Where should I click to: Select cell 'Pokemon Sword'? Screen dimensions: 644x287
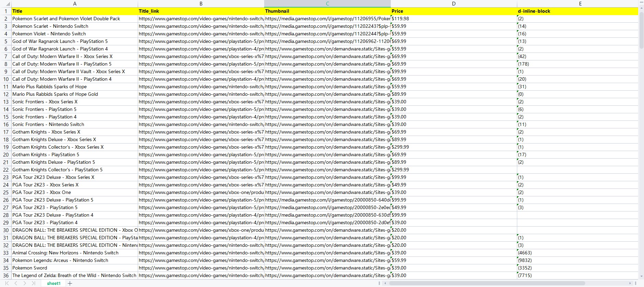[x=75, y=268]
